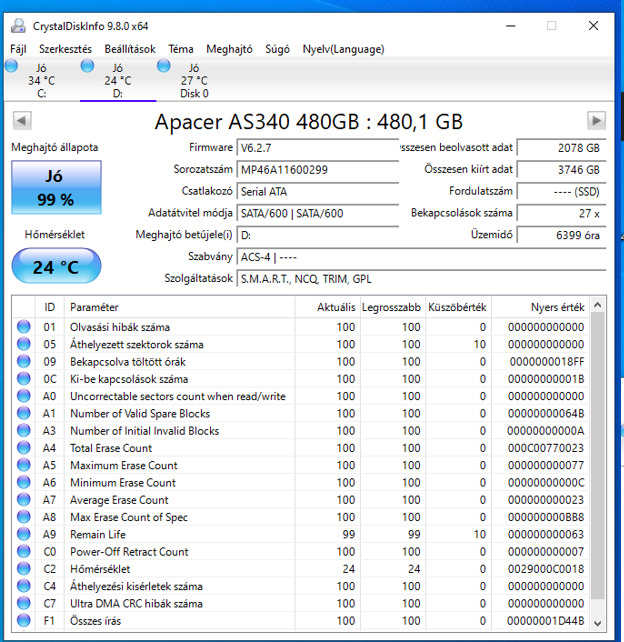This screenshot has height=642, width=624.
Task: Click status orb of row 05 Áthelyezett szektorok
Action: (24, 344)
